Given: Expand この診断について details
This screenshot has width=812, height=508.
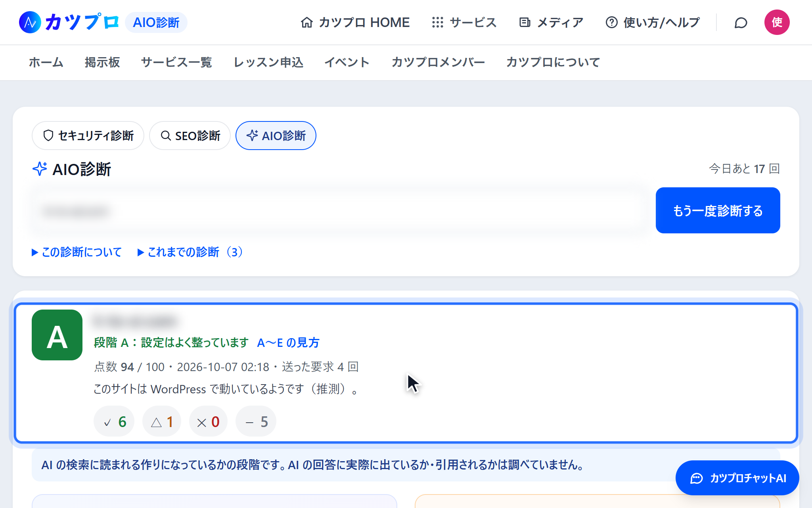Looking at the screenshot, I should 77,252.
